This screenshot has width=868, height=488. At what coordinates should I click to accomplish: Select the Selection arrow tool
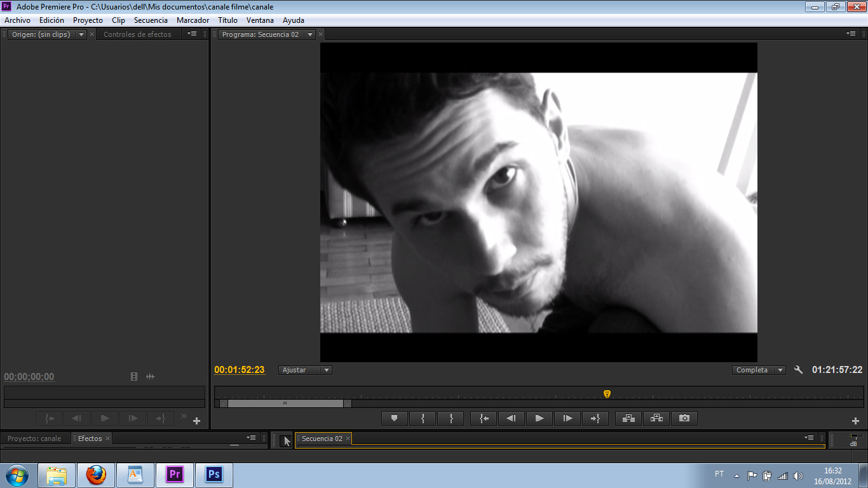[x=287, y=440]
